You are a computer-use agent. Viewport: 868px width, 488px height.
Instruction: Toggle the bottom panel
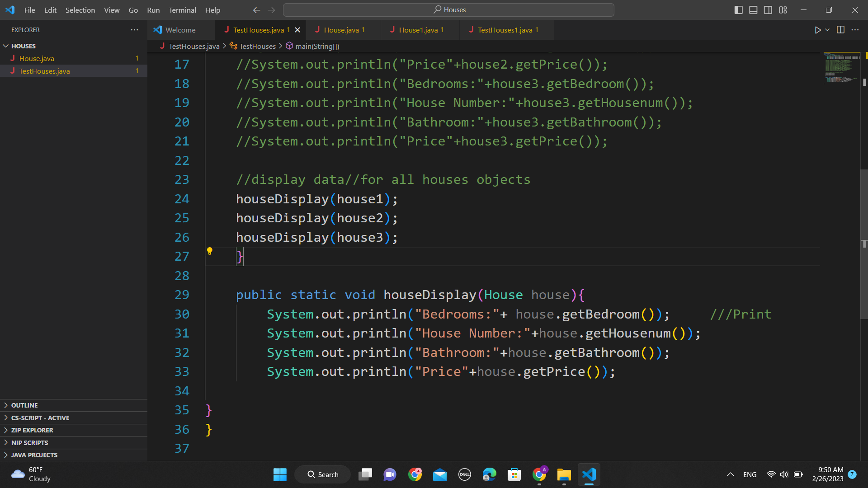[x=753, y=10]
